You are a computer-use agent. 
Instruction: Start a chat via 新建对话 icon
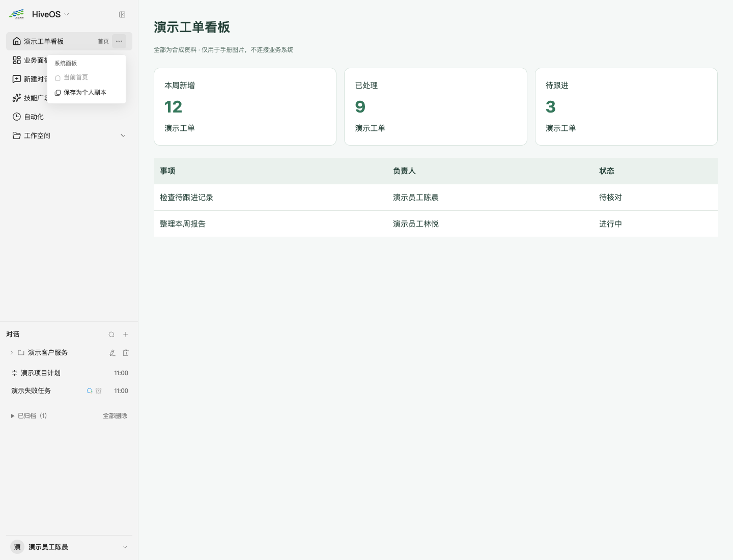17,79
